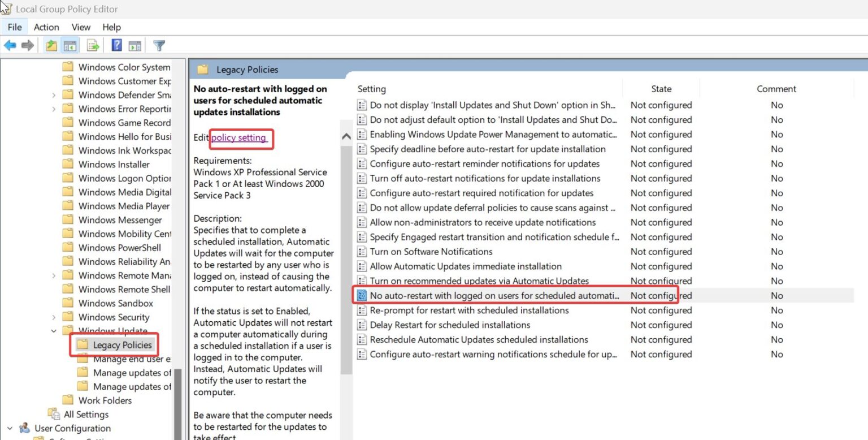
Task: Toggle the Show/Hide Console Tree toolbar icon
Action: coord(70,45)
